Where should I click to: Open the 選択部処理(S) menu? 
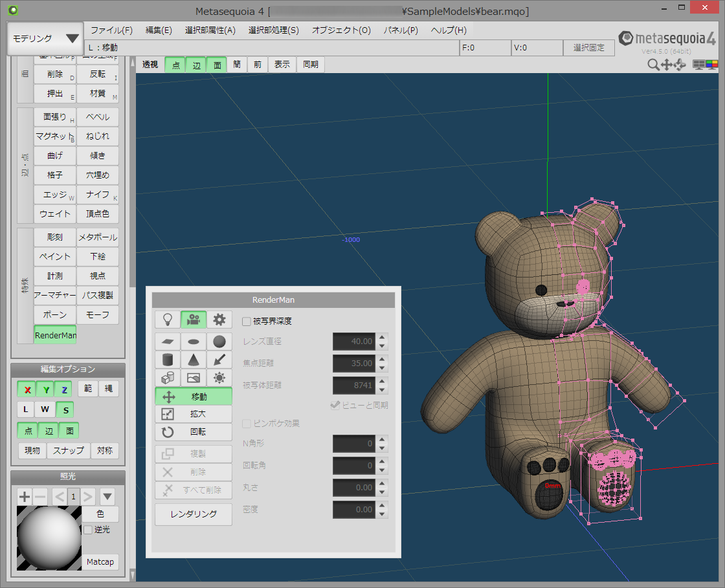click(274, 30)
